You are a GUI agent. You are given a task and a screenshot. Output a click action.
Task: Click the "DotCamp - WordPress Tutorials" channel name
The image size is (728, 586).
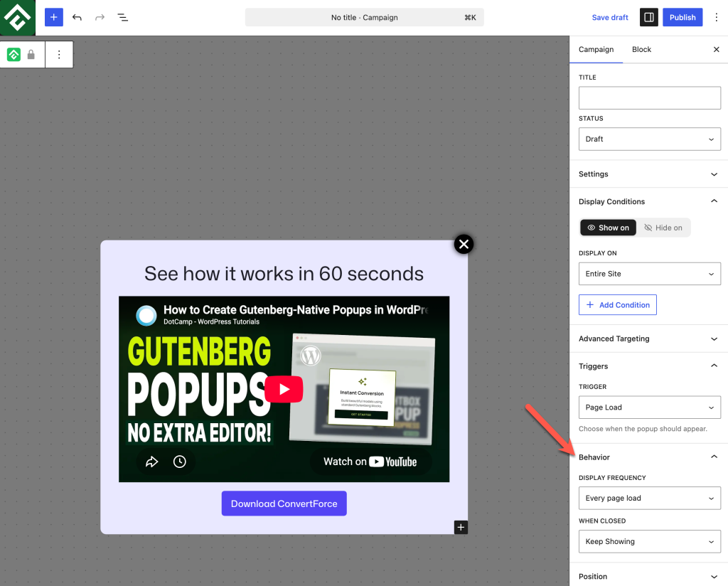point(211,321)
